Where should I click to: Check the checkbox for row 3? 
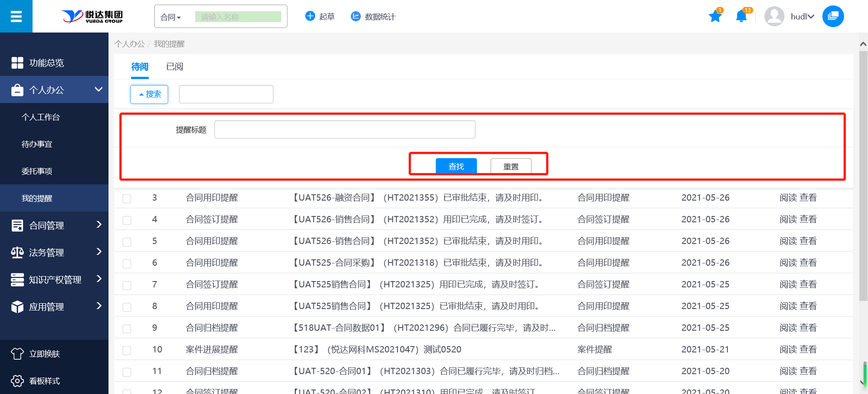pos(127,198)
